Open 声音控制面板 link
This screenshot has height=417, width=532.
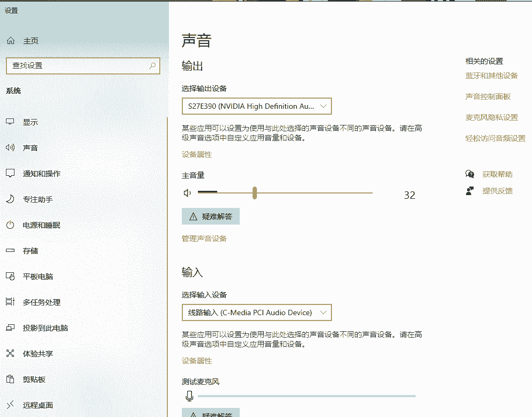click(488, 96)
